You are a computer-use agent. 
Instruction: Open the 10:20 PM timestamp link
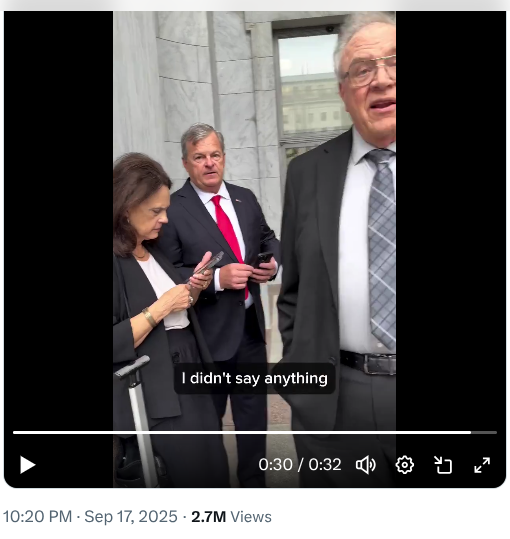click(x=37, y=517)
